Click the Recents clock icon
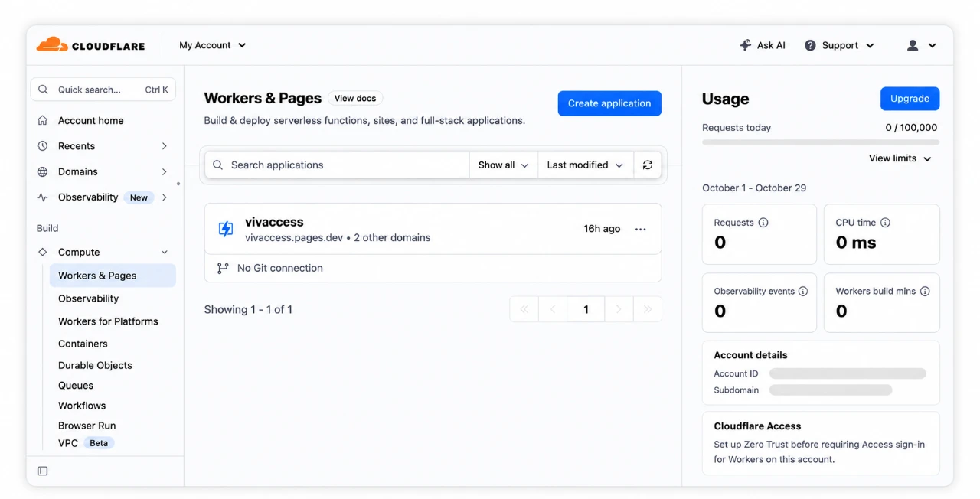Screen dimensions: 980x499 pyautogui.click(x=43, y=146)
